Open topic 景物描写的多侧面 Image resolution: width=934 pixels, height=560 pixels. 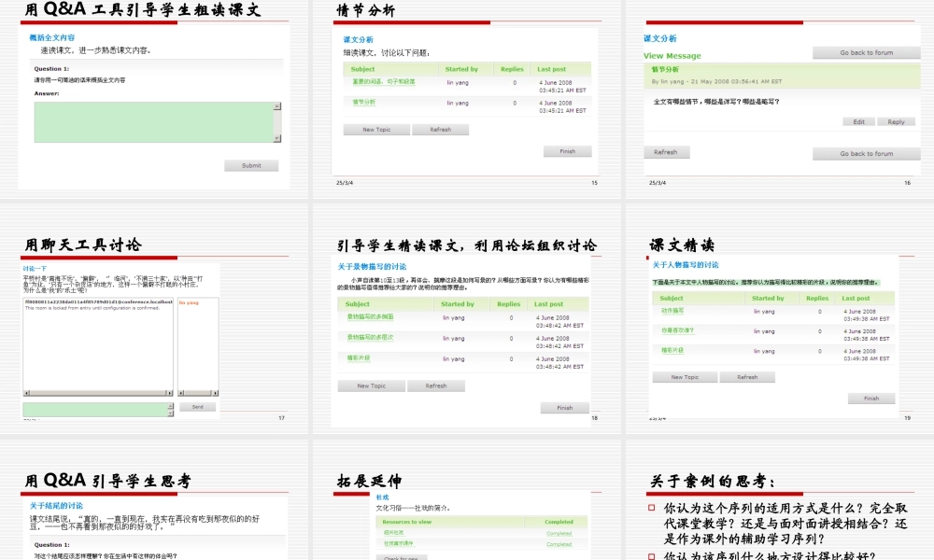click(x=370, y=316)
